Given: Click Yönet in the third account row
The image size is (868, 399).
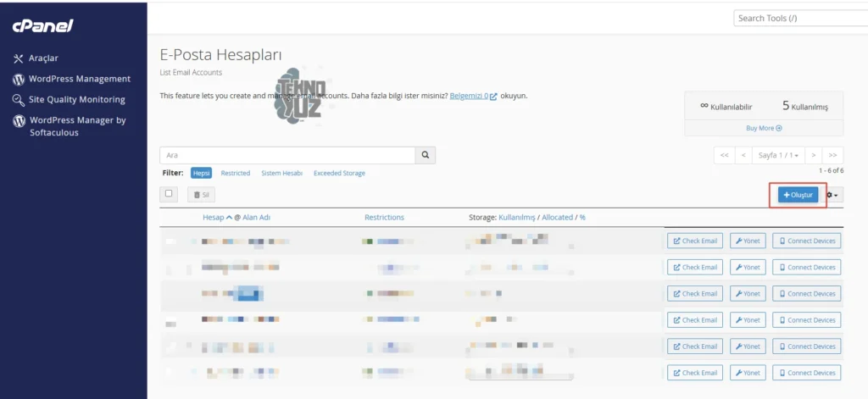Looking at the screenshot, I should 748,294.
